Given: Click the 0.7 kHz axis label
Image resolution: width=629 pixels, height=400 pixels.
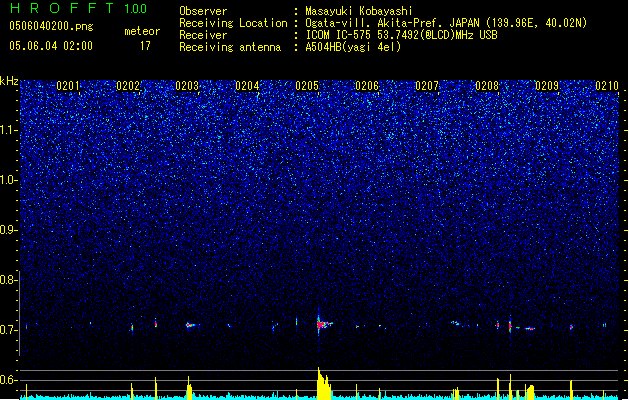Looking at the screenshot, I should pyautogui.click(x=8, y=330).
